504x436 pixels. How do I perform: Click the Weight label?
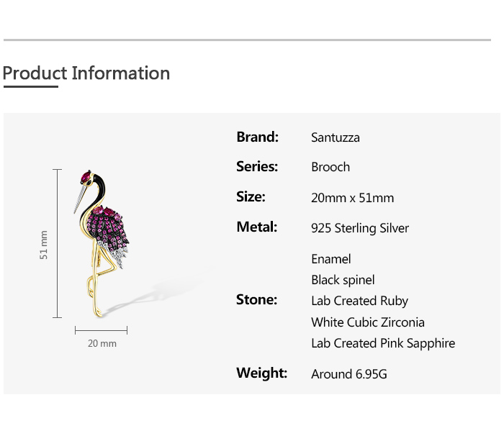pos(261,373)
